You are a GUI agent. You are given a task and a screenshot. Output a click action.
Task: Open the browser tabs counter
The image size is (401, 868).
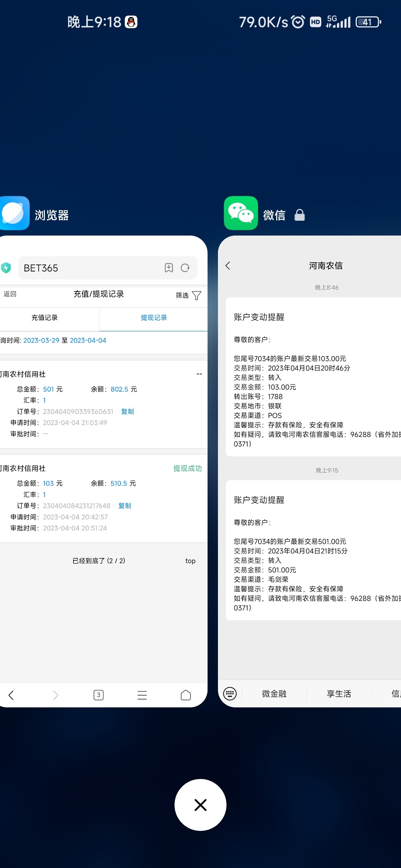98,695
